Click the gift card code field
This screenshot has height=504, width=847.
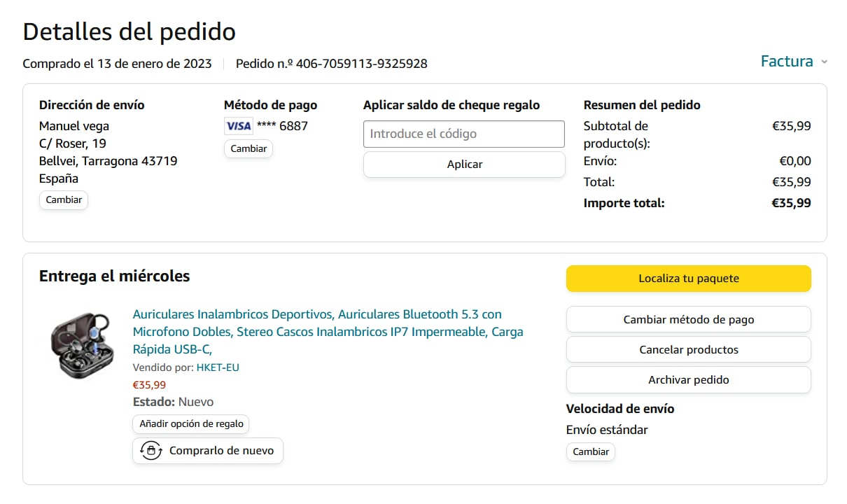point(463,134)
